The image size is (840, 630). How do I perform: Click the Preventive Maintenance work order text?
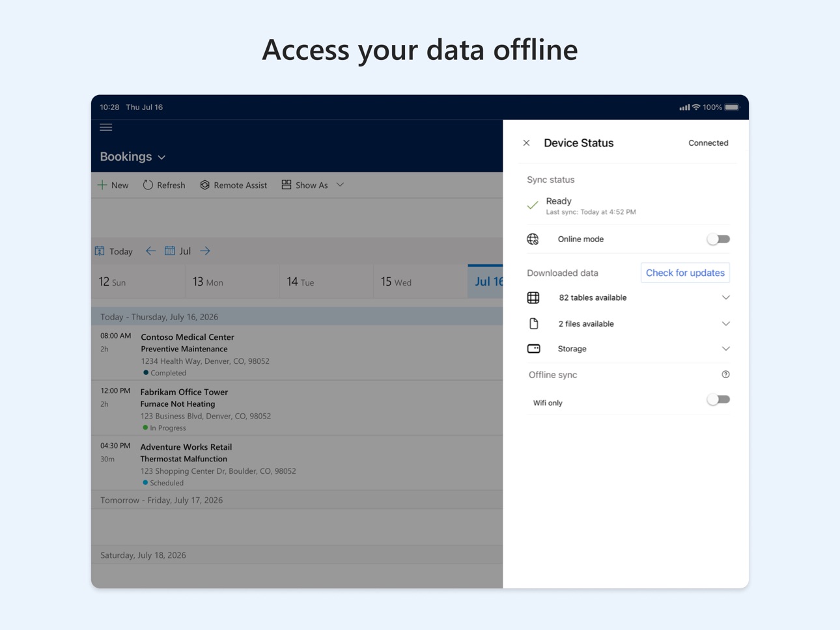coord(184,349)
